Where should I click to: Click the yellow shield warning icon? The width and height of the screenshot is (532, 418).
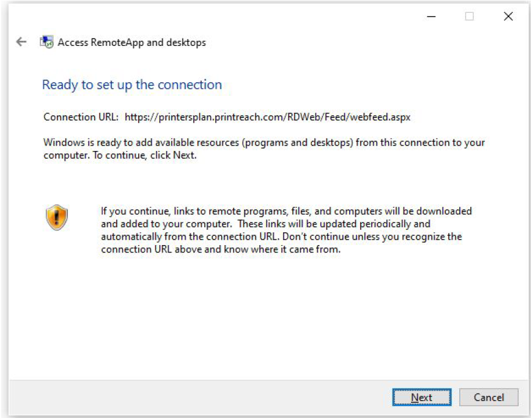click(x=57, y=218)
